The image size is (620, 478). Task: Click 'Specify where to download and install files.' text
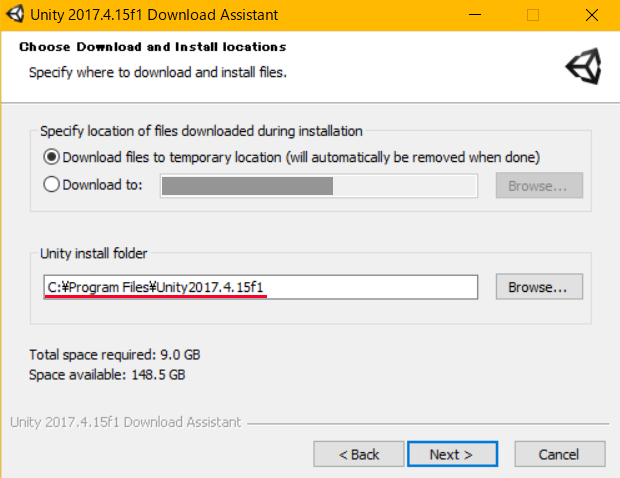(158, 72)
